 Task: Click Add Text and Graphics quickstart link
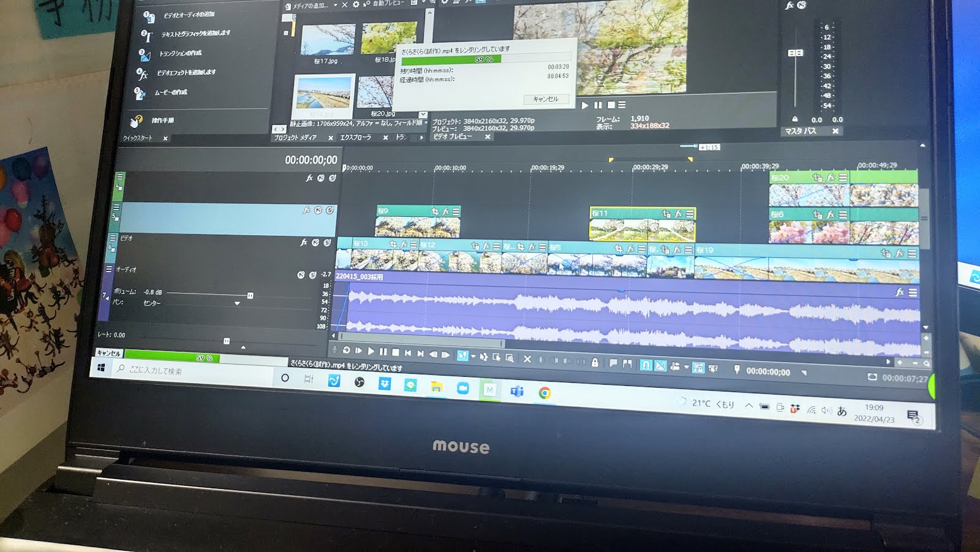tap(195, 33)
